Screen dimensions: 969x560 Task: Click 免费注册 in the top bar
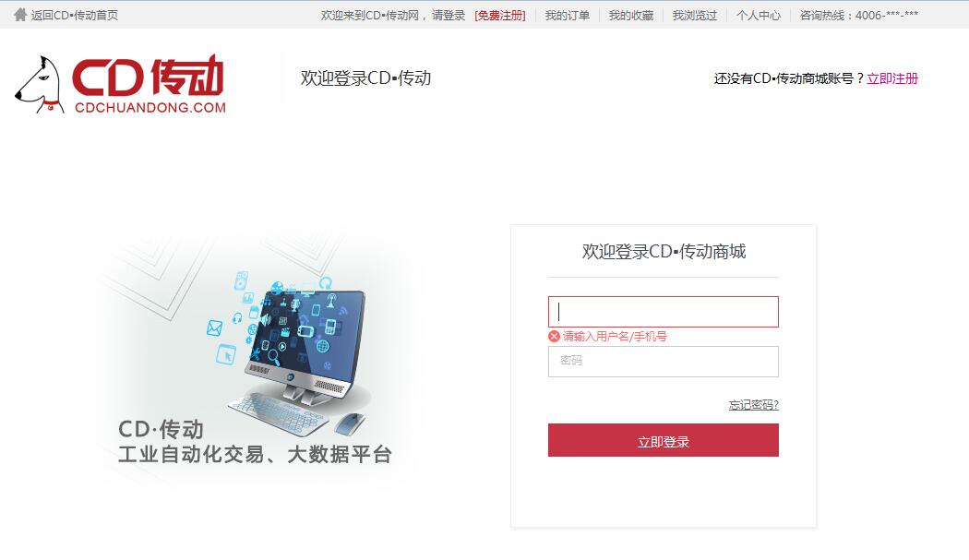(x=500, y=16)
